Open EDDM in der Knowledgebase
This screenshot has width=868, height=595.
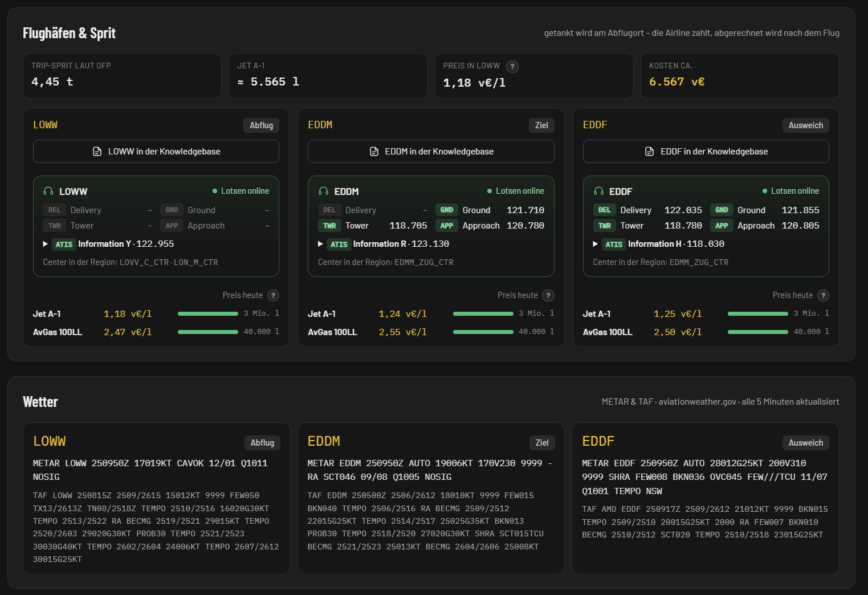click(431, 152)
